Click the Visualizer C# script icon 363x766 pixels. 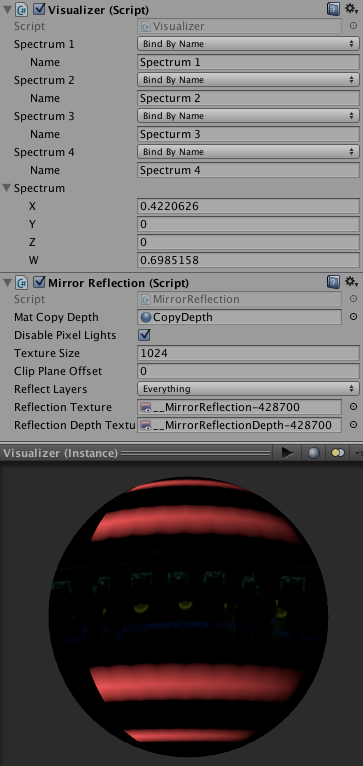(x=21, y=9)
